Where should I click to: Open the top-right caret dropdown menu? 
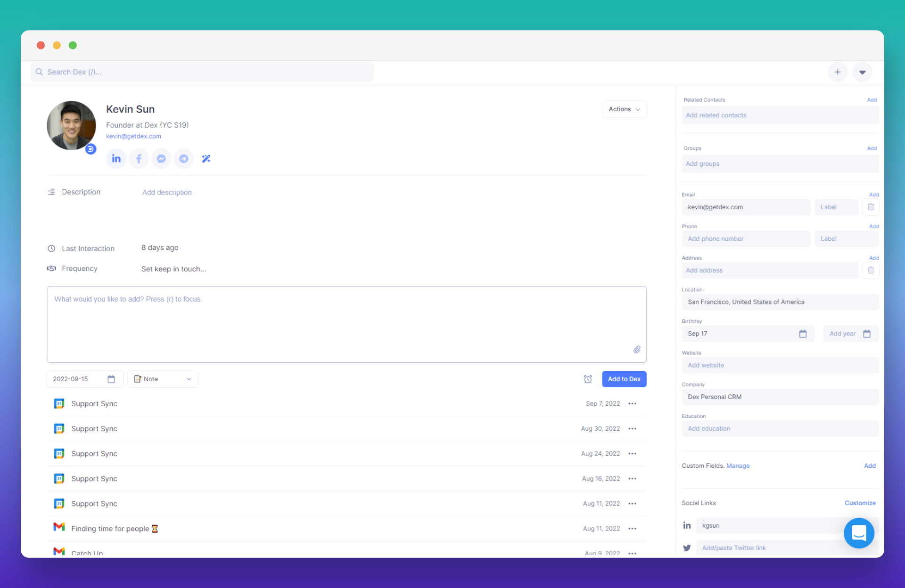coord(862,72)
